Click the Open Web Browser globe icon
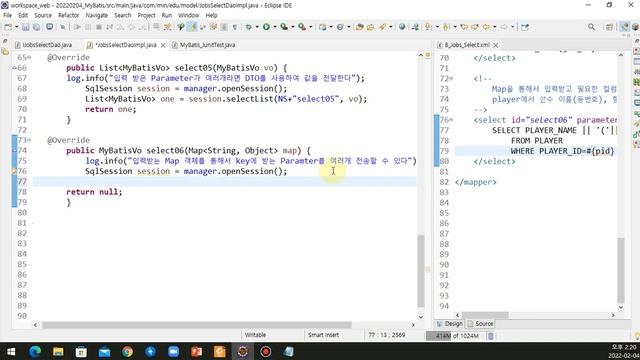This screenshot has height=360, width=640. click(x=402, y=27)
